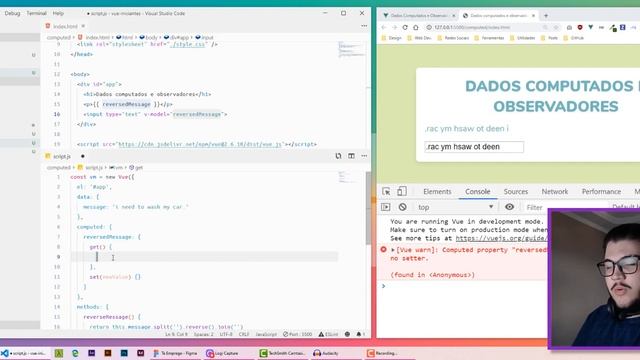Switch to the Performance tab in DevTools
The width and height of the screenshot is (640, 360).
[x=601, y=191]
